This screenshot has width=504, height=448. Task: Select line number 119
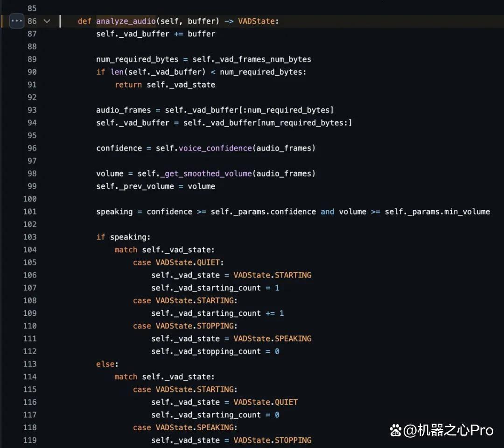[x=30, y=440]
